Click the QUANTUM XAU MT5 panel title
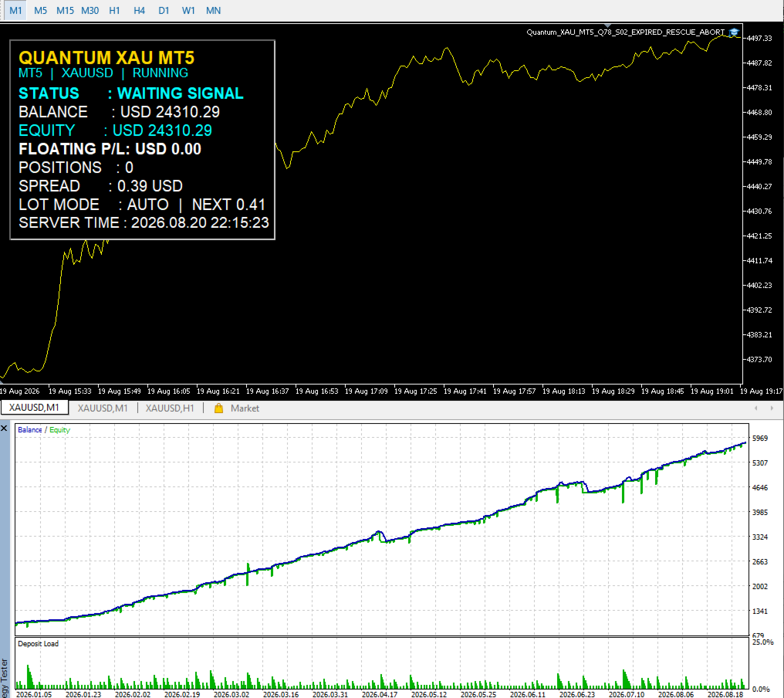Viewport: 784px width, 698px height. pyautogui.click(x=106, y=58)
